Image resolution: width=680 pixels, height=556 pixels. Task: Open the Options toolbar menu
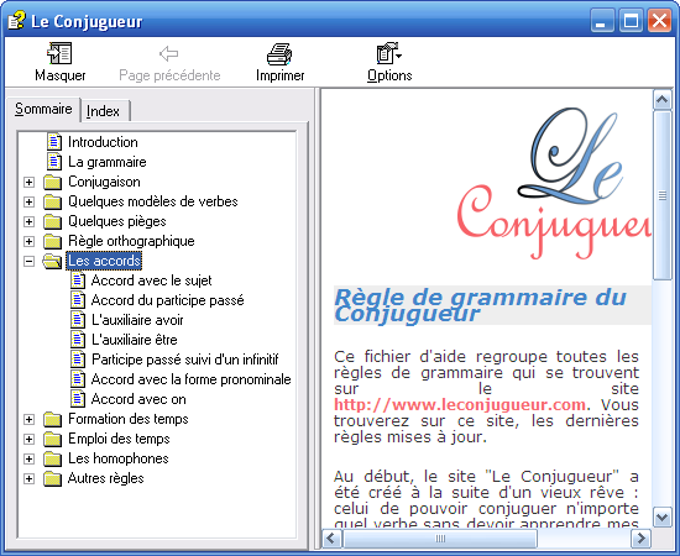click(389, 62)
